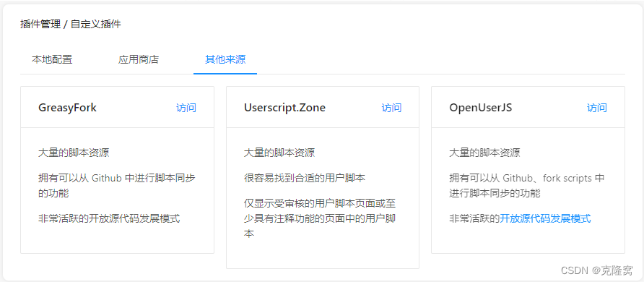644x282 pixels.
Task: Click 大量的脚本资源 text in GreasyFork card
Action: tap(74, 153)
